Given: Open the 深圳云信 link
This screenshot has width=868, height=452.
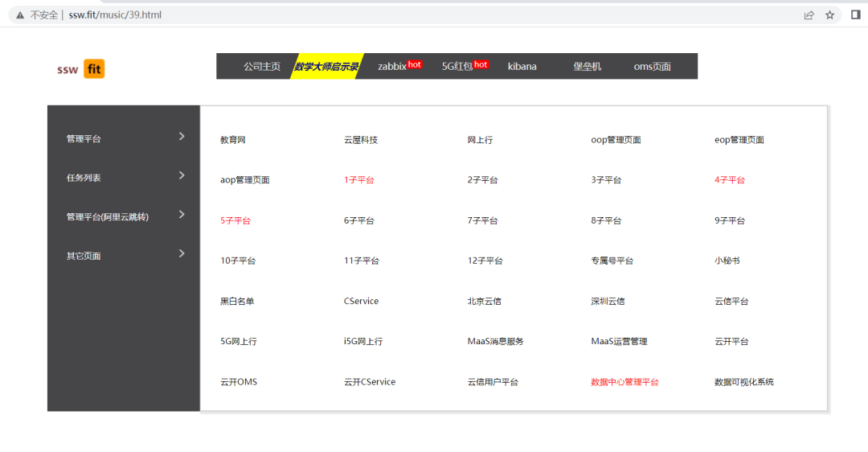Looking at the screenshot, I should 608,302.
